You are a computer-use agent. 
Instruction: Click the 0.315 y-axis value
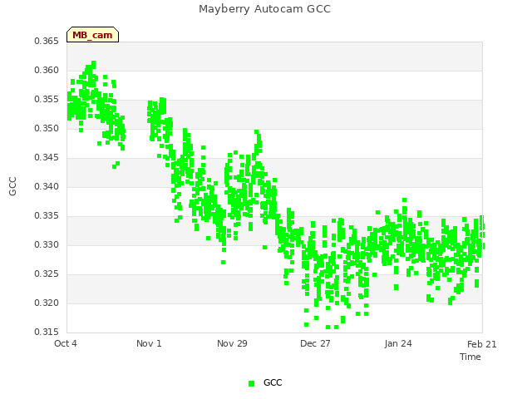47,332
